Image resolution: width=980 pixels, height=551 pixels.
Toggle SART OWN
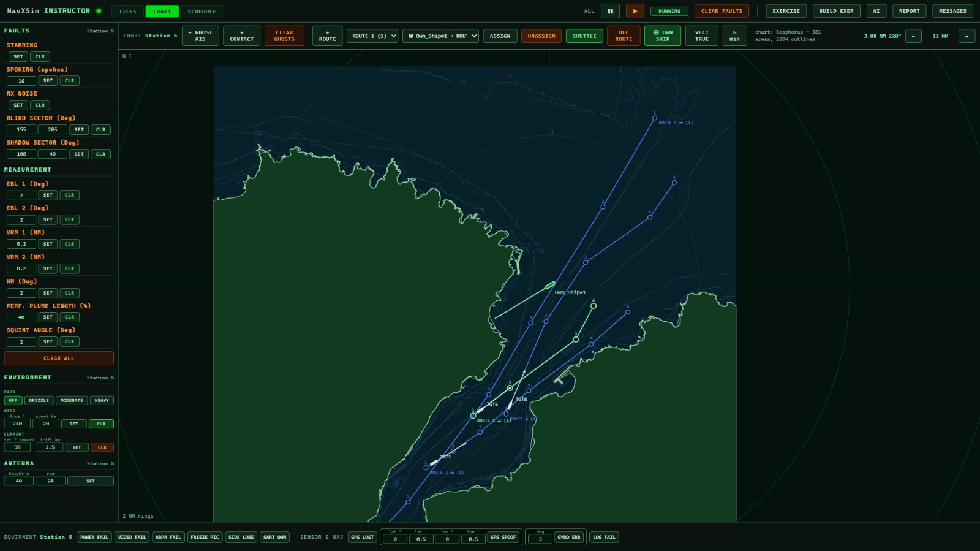tap(274, 537)
